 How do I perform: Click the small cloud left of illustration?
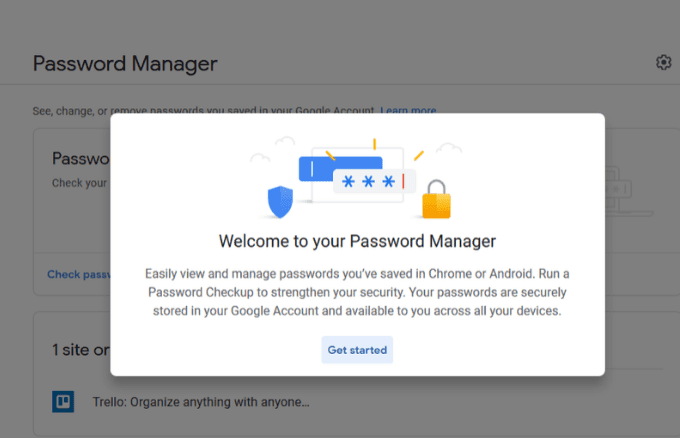coord(261,157)
